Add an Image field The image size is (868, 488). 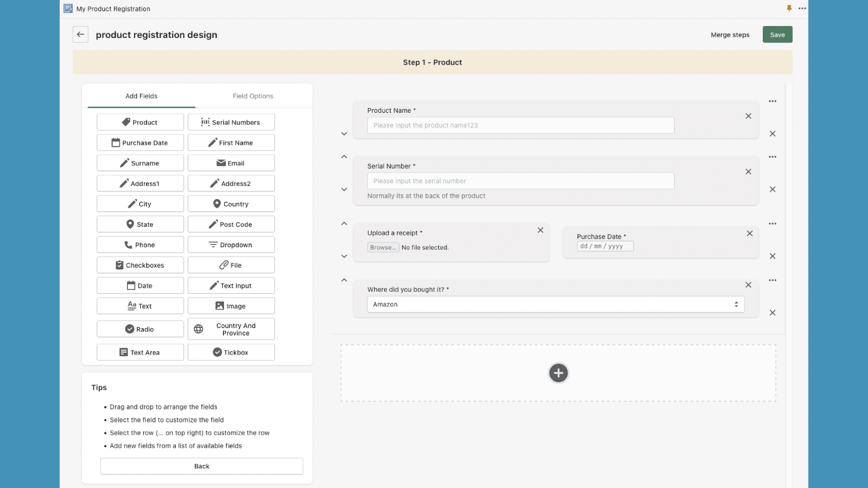coord(231,305)
